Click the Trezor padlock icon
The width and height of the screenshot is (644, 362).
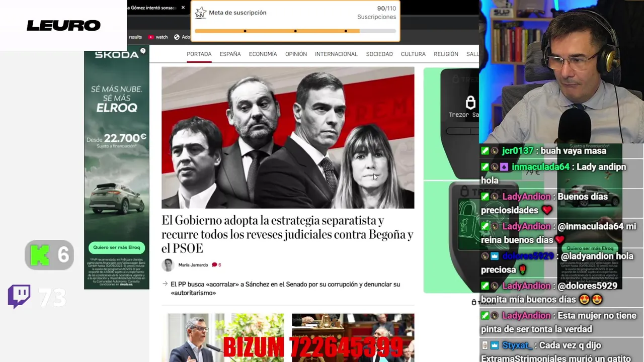470,103
